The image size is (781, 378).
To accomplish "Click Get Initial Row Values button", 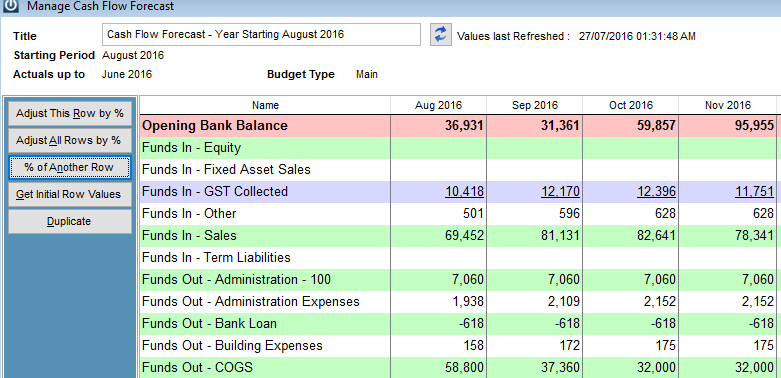I will point(70,194).
